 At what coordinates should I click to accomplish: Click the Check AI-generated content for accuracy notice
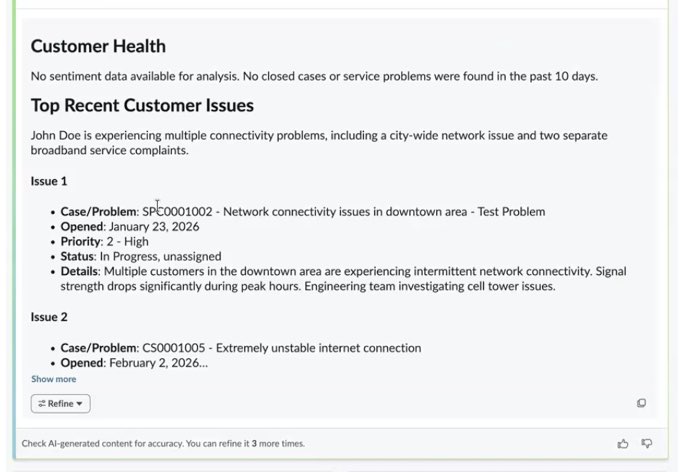click(163, 443)
